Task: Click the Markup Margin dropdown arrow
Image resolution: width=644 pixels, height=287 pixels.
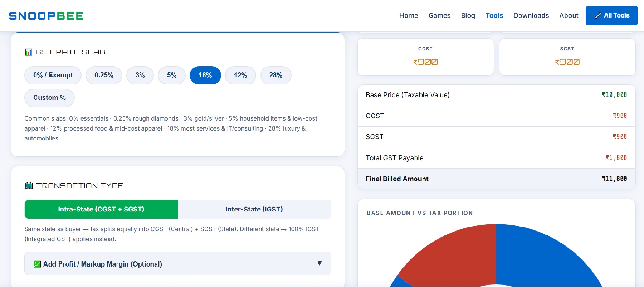Action: pyautogui.click(x=319, y=263)
